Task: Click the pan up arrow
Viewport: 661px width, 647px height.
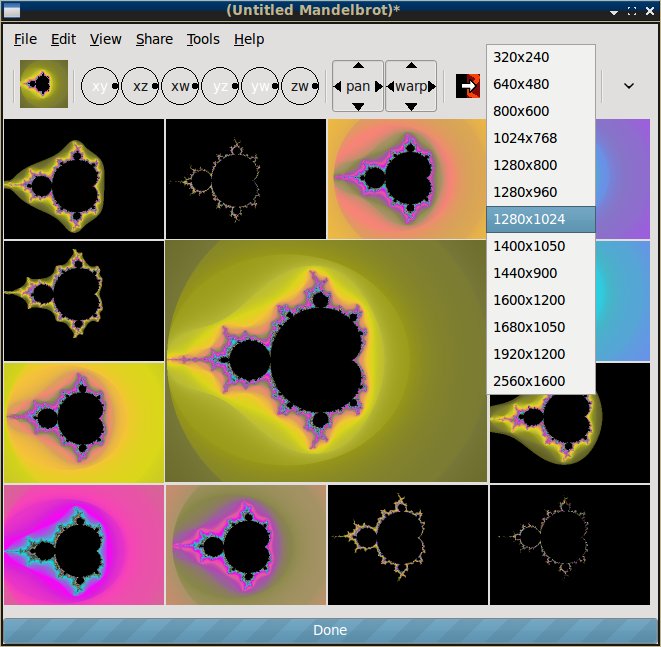Action: (358, 65)
